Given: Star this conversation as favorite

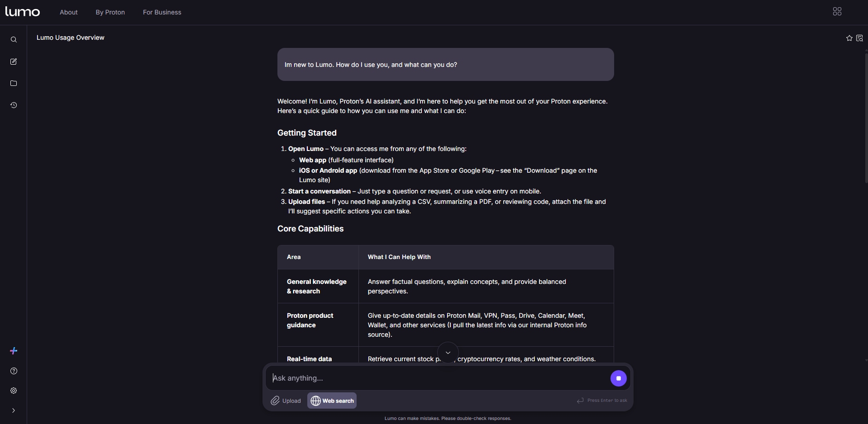Looking at the screenshot, I should coord(849,38).
